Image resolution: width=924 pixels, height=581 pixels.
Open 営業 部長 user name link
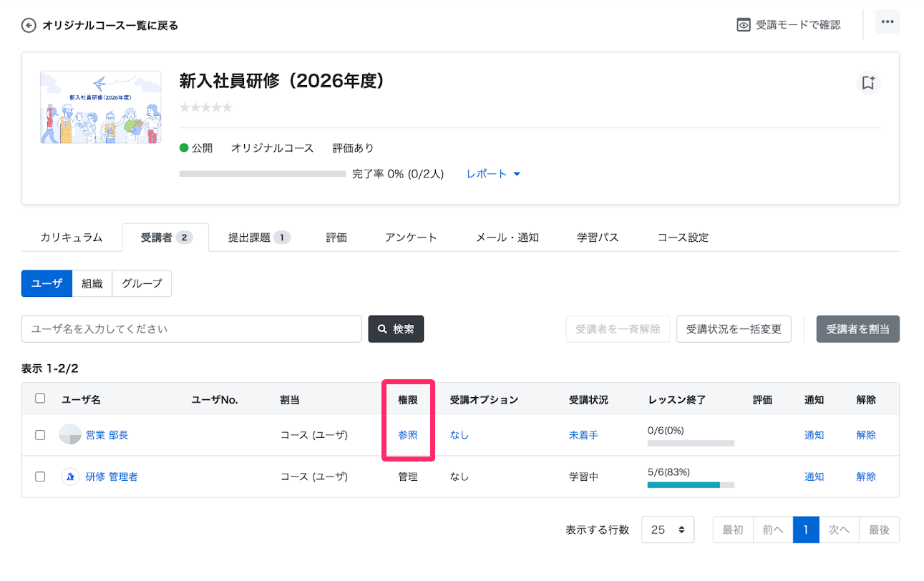[x=107, y=434]
